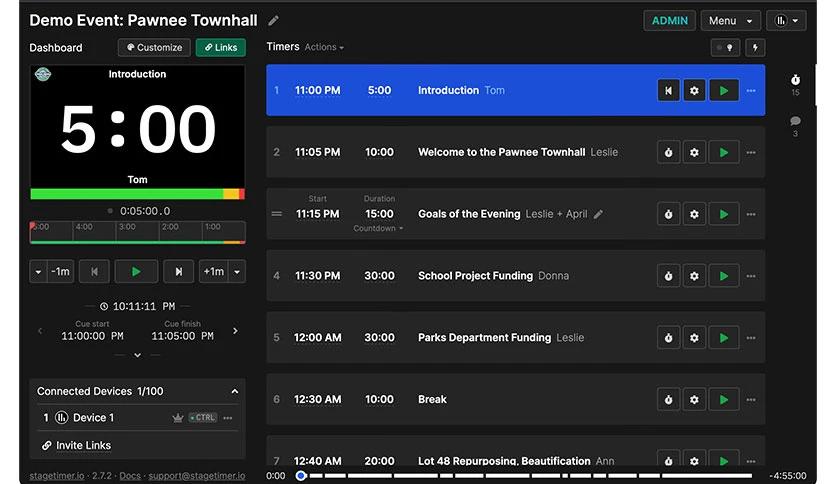This screenshot has height=484, width=836.
Task: Click the rundown timeline playhead marker
Action: pyautogui.click(x=301, y=475)
